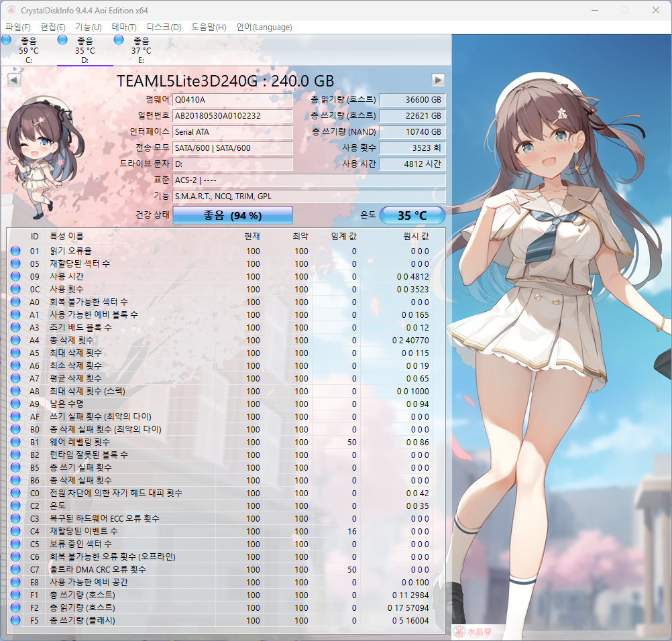Go to next disk with right arrow
This screenshot has width=672, height=641.
[x=438, y=80]
